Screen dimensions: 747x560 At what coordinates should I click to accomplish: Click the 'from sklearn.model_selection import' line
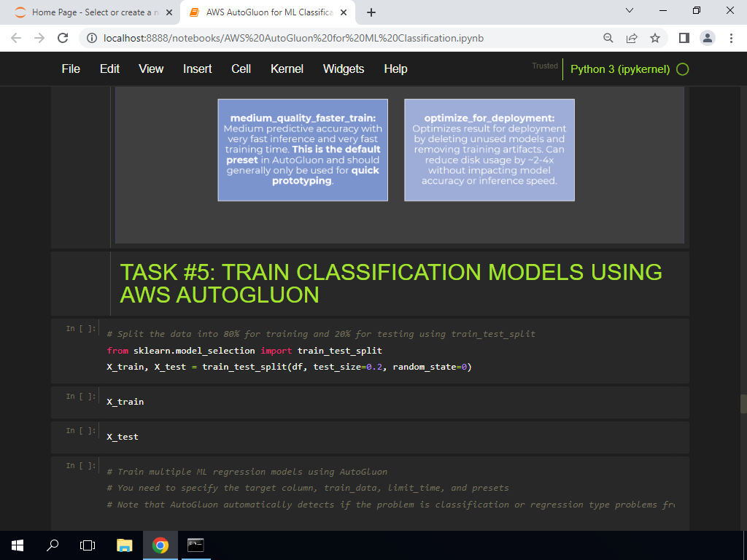point(244,351)
